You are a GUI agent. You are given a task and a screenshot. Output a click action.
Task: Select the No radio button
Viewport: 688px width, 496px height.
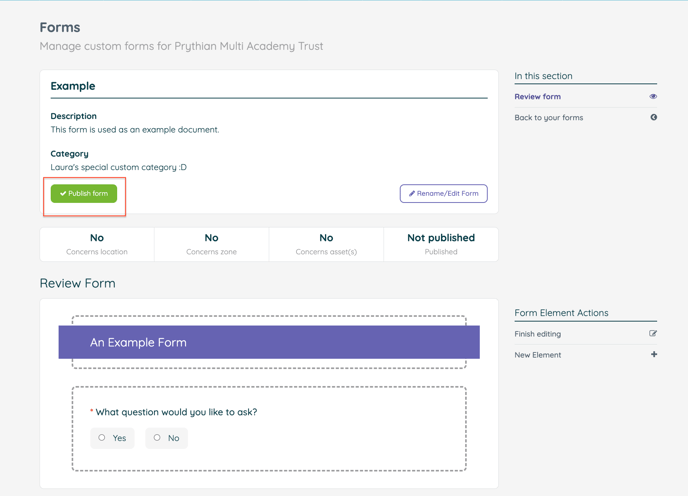[x=157, y=438]
